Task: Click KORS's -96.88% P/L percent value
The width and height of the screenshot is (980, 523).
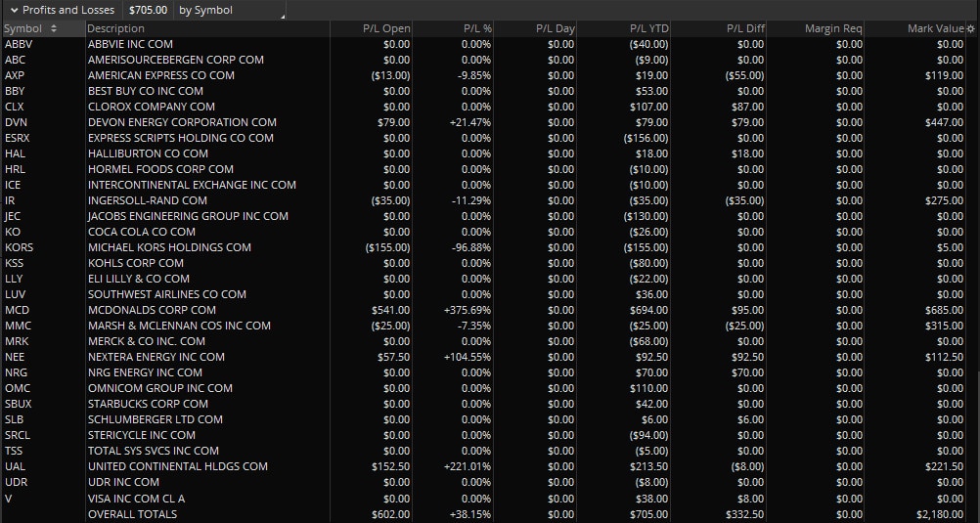Action: pyautogui.click(x=471, y=247)
